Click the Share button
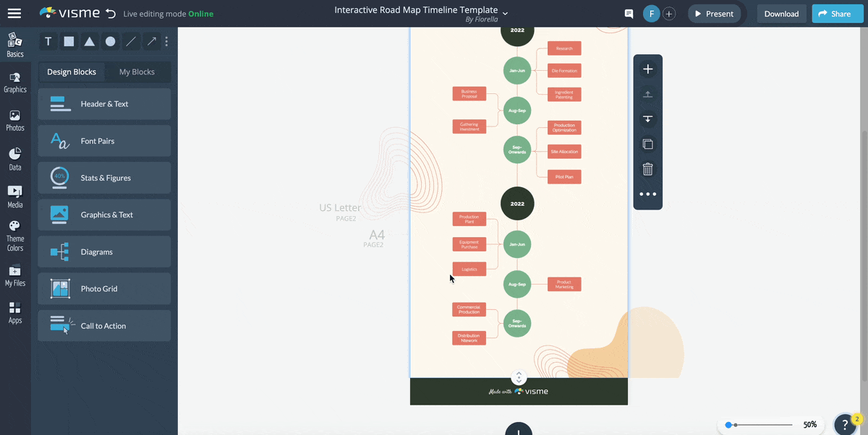This screenshot has height=435, width=868. point(837,13)
